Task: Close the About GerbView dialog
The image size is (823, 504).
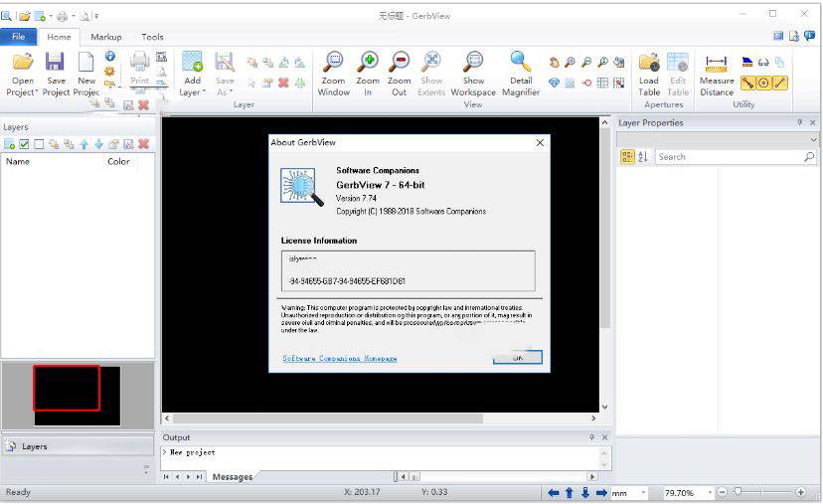Action: click(x=540, y=142)
